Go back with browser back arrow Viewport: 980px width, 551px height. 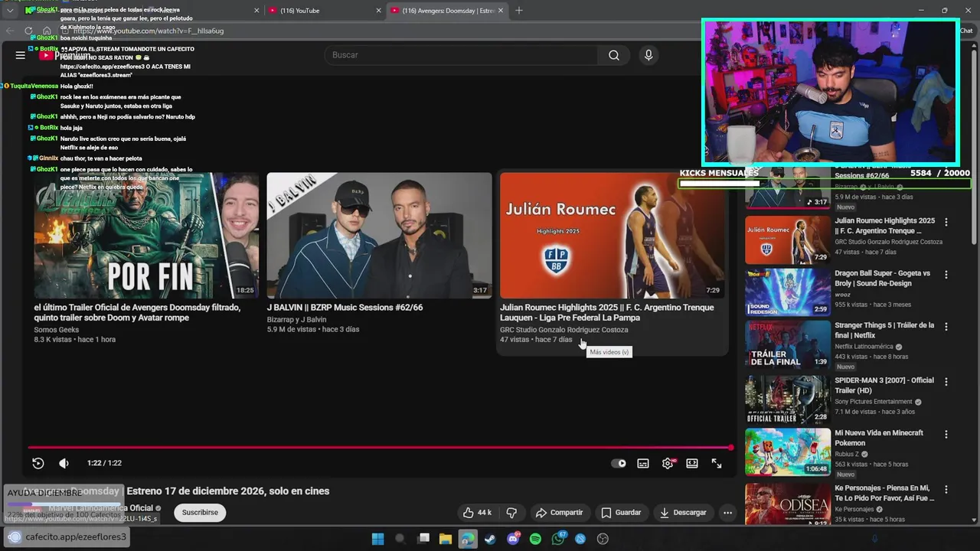[x=10, y=31]
